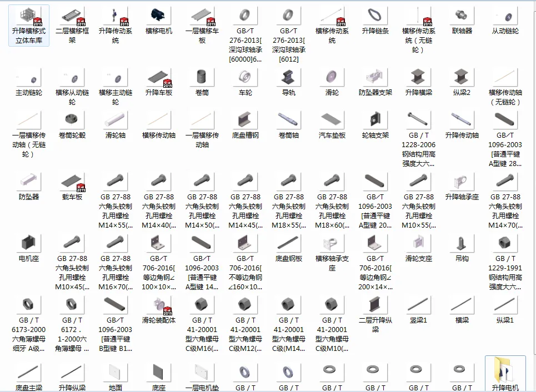Select the 电机座 part icon
The height and width of the screenshot is (392, 536).
coord(29,243)
